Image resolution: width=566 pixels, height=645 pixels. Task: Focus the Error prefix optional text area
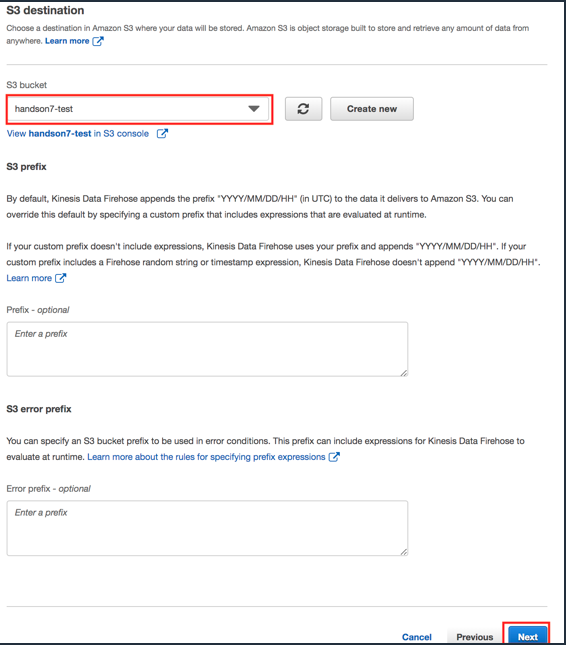pos(207,528)
